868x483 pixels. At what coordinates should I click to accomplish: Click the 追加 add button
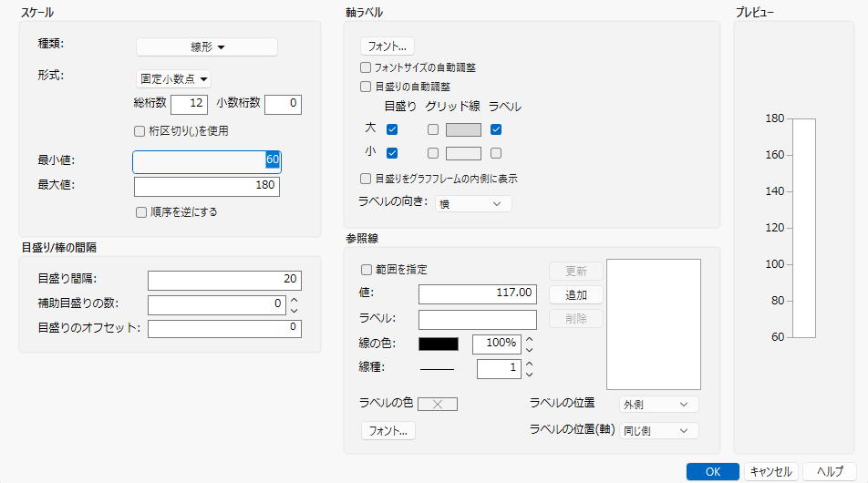click(575, 295)
